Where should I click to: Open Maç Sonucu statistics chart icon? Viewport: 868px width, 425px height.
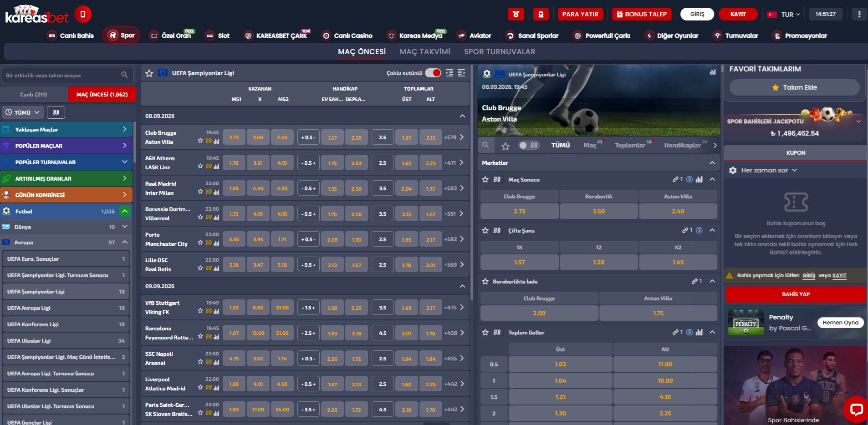699,180
